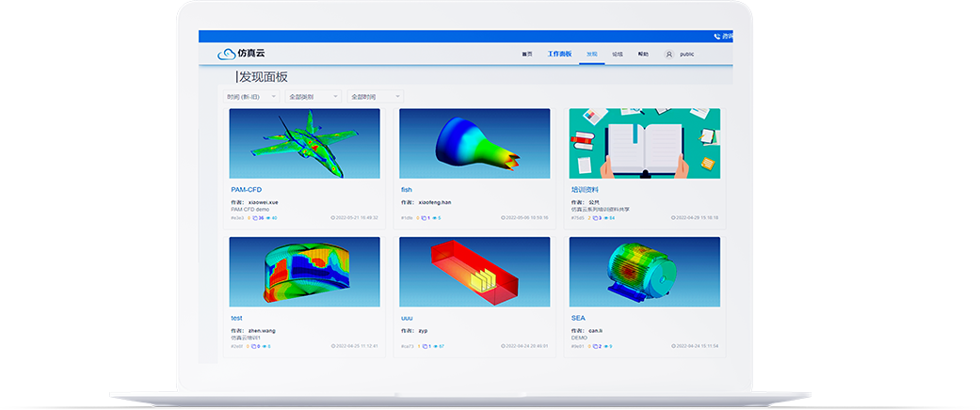Viewport: 980px width, 410px height.
Task: Open the PAM-CFD project title link
Action: click(246, 190)
